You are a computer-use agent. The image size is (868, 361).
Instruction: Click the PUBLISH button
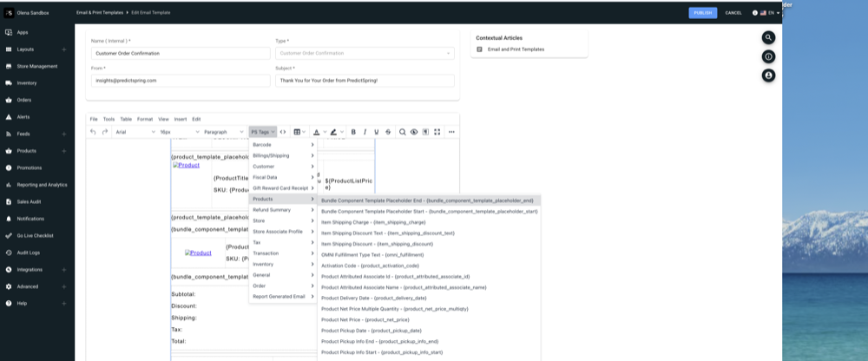click(x=702, y=13)
